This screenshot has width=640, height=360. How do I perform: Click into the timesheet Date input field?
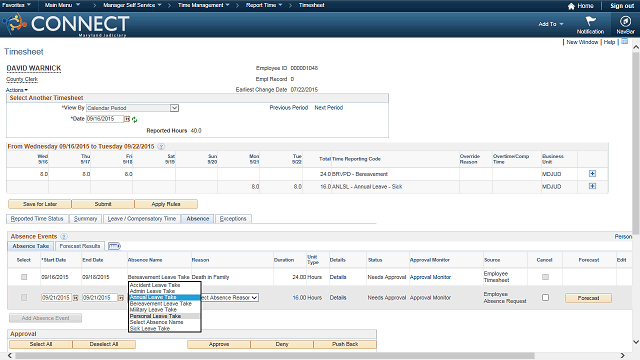104,119
